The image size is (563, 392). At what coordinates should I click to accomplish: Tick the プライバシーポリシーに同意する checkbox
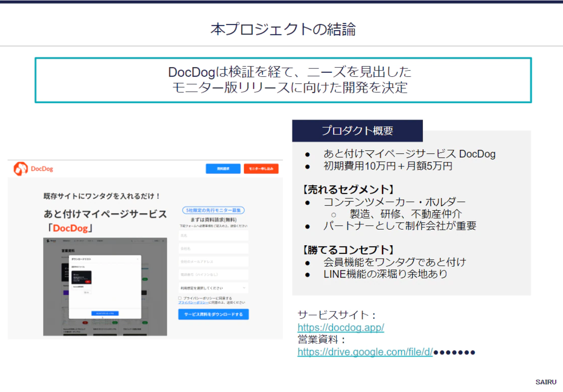180,298
